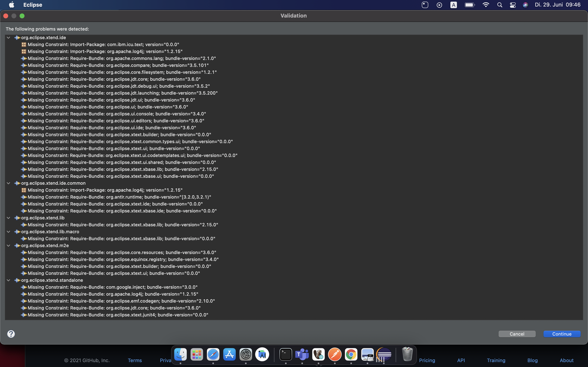Click the Cancel button
Image resolution: width=588 pixels, height=367 pixels.
pyautogui.click(x=517, y=334)
